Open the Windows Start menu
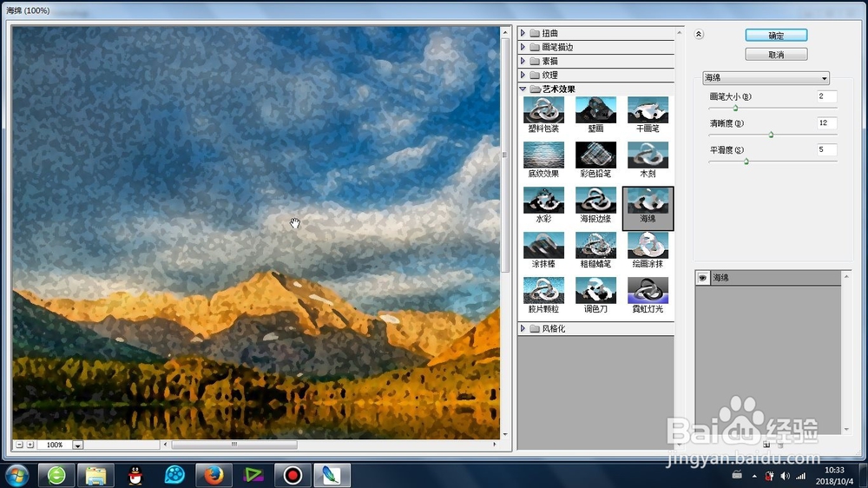868x488 pixels. pyautogui.click(x=16, y=475)
